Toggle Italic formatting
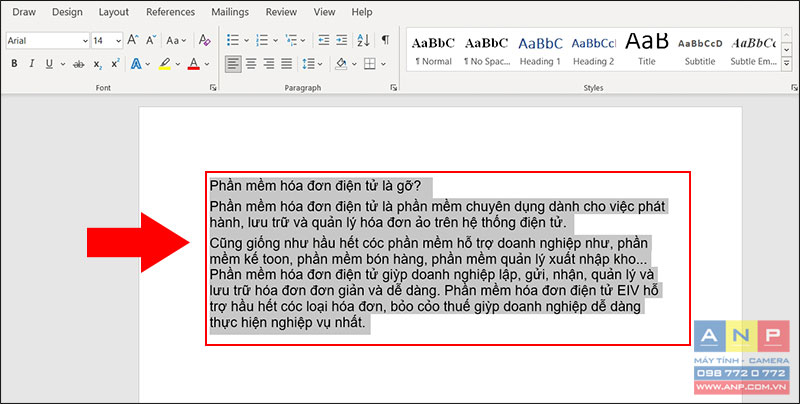This screenshot has width=800, height=404. 32,64
